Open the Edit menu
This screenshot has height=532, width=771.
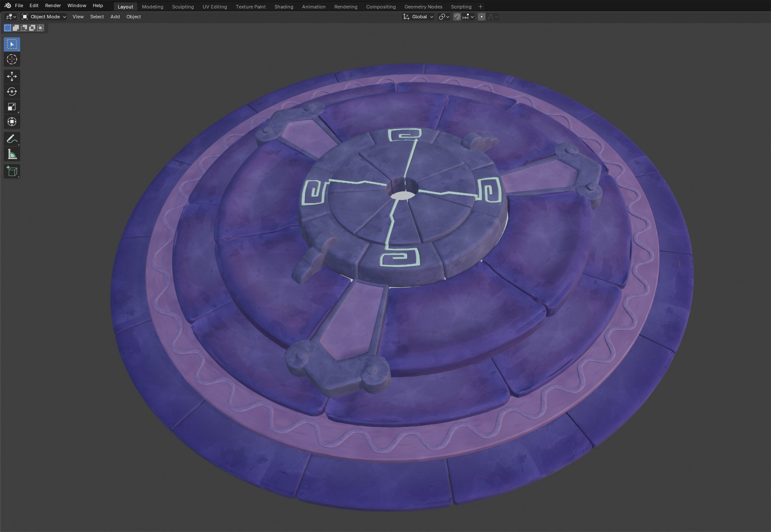pos(34,5)
